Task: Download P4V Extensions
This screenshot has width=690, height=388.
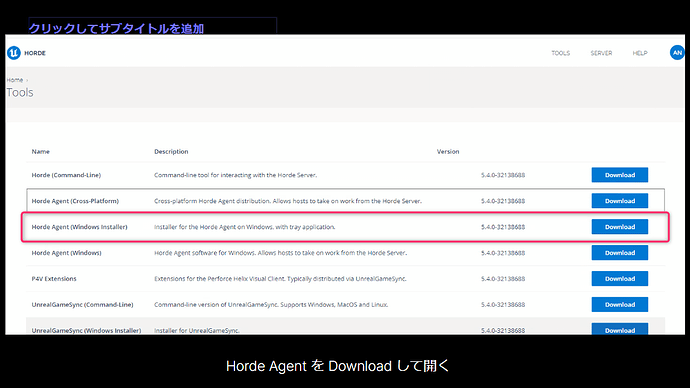Action: tap(620, 279)
